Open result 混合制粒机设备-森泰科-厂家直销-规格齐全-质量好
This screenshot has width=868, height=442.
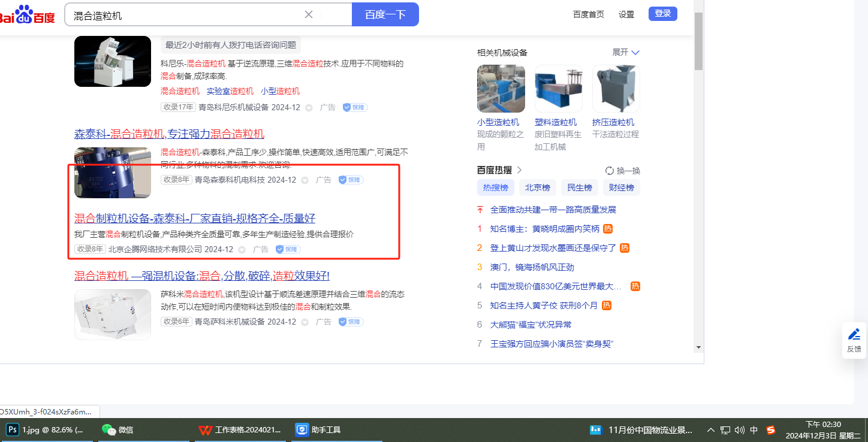click(x=195, y=218)
